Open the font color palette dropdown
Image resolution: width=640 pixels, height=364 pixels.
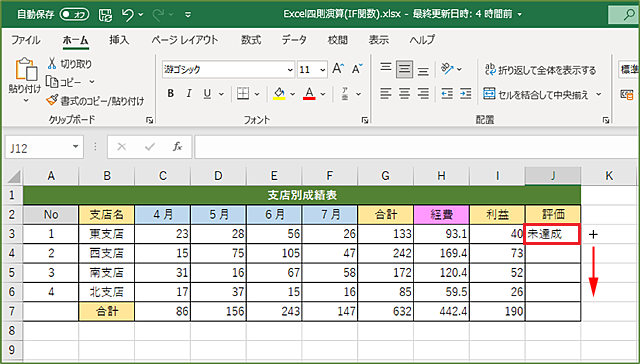pos(323,94)
